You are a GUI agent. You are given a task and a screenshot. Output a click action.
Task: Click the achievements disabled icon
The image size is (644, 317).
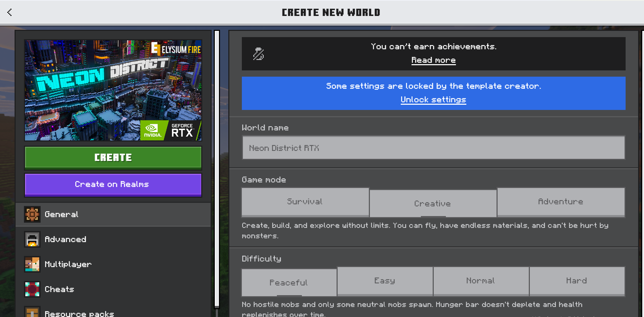259,54
